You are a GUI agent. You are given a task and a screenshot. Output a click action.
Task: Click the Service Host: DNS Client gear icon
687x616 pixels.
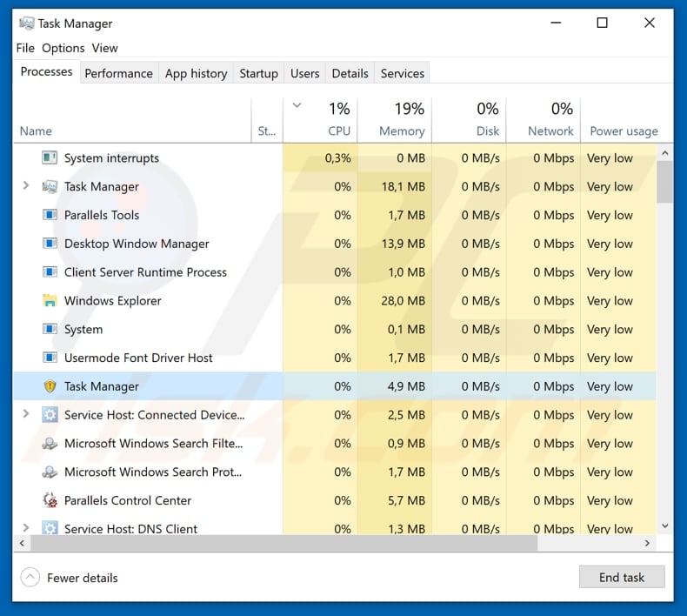(50, 528)
